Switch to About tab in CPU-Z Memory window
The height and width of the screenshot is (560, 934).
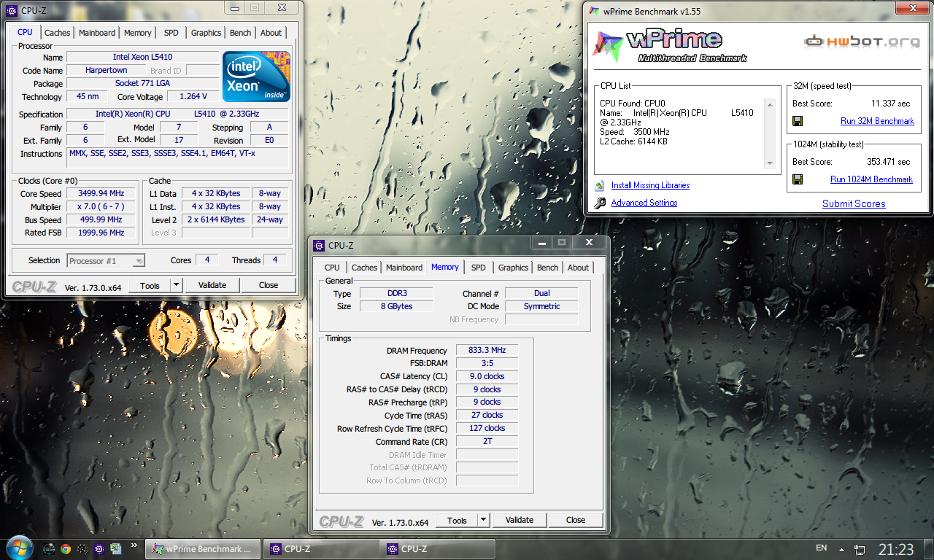(x=578, y=268)
